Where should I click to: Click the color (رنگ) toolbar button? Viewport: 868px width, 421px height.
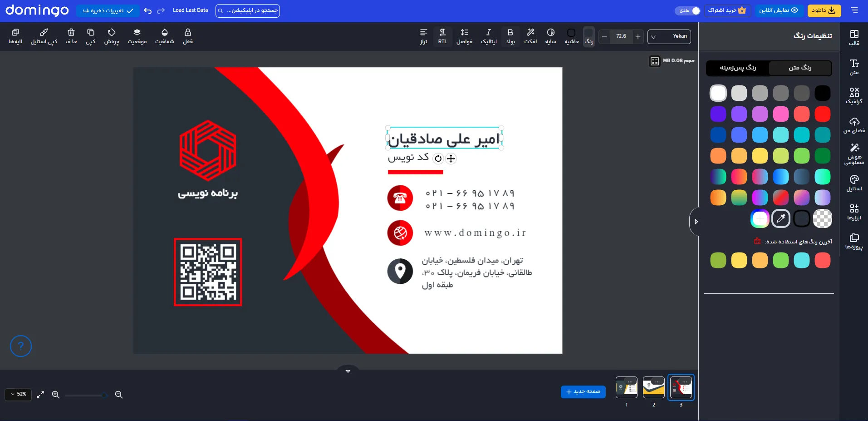tap(588, 36)
